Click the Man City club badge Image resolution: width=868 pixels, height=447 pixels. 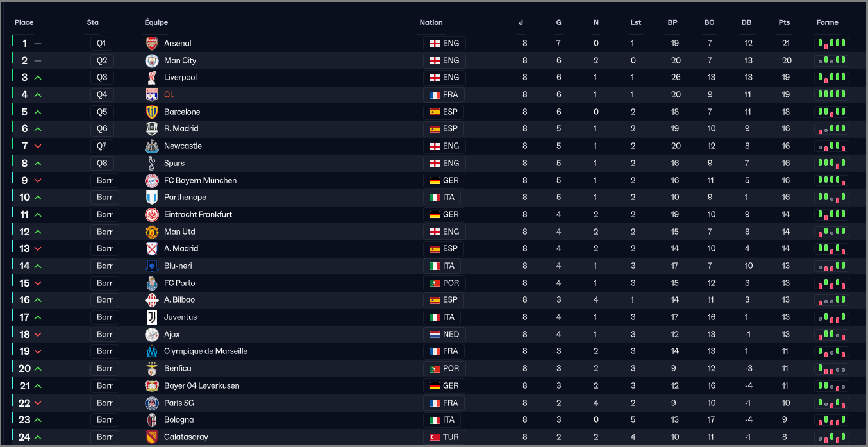pyautogui.click(x=152, y=61)
